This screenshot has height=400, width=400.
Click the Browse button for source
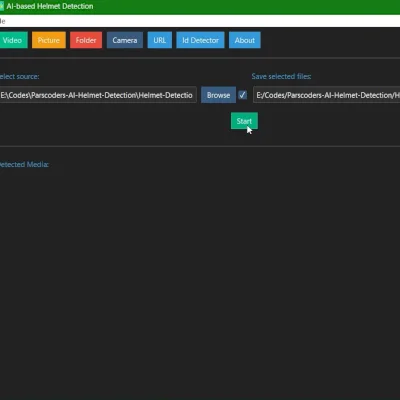218,95
